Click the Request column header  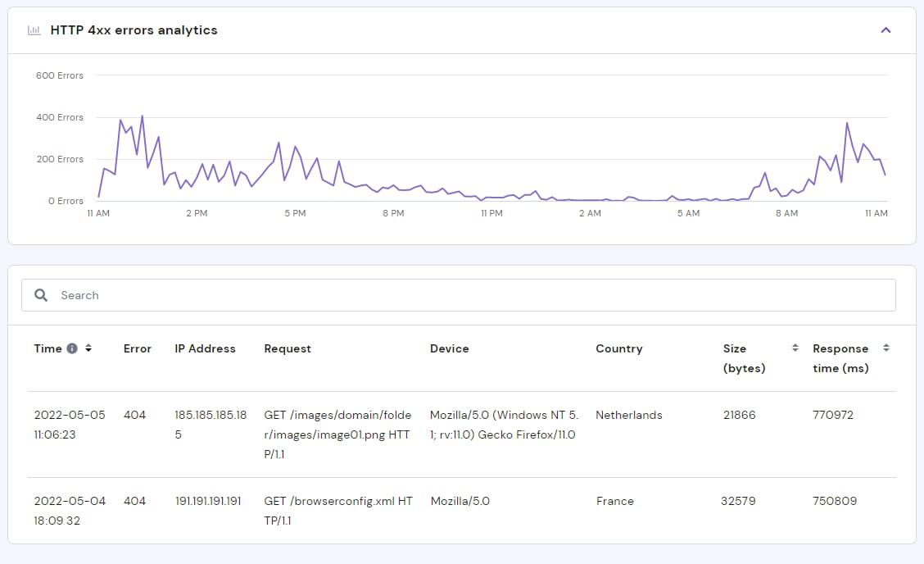288,348
